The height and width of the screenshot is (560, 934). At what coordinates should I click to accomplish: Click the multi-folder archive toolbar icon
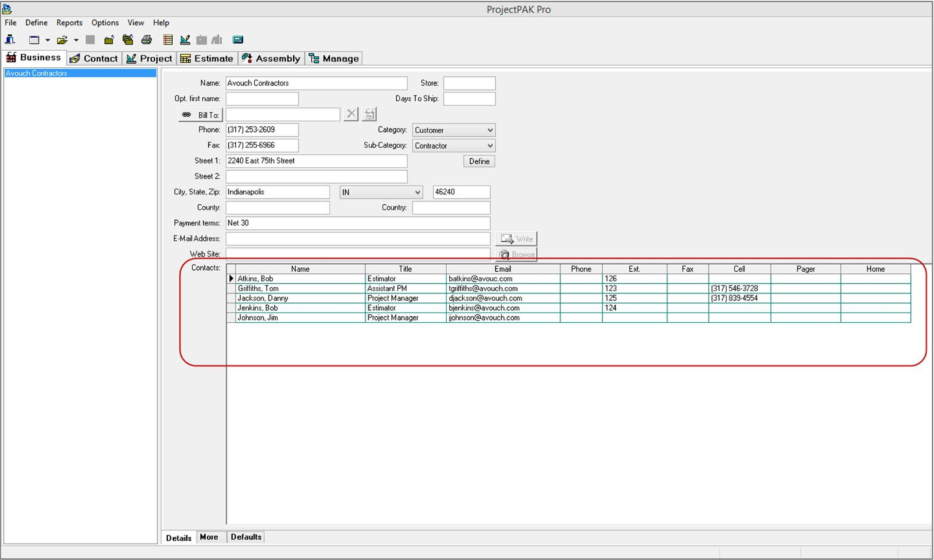126,39
